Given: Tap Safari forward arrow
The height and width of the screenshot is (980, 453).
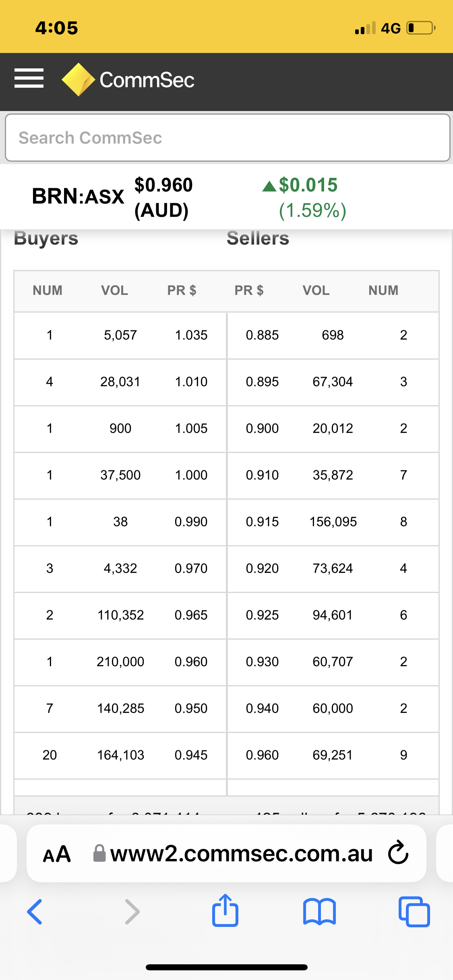Looking at the screenshot, I should point(132,912).
